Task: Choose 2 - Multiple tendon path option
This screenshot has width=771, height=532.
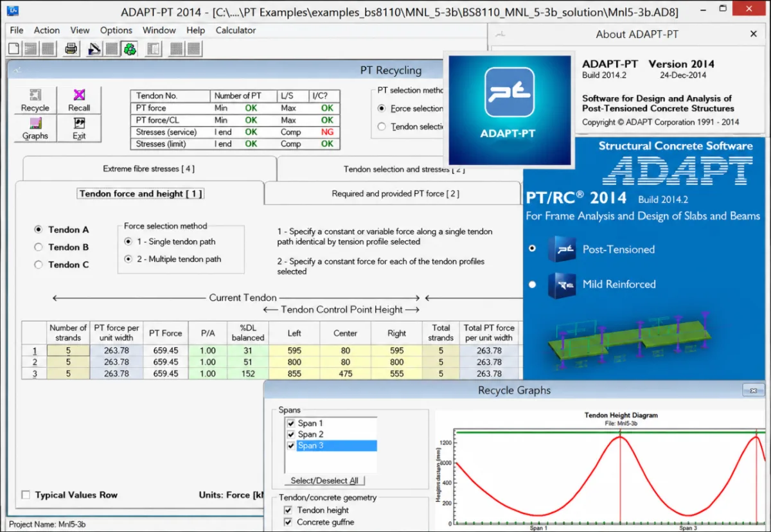Action: click(x=128, y=259)
